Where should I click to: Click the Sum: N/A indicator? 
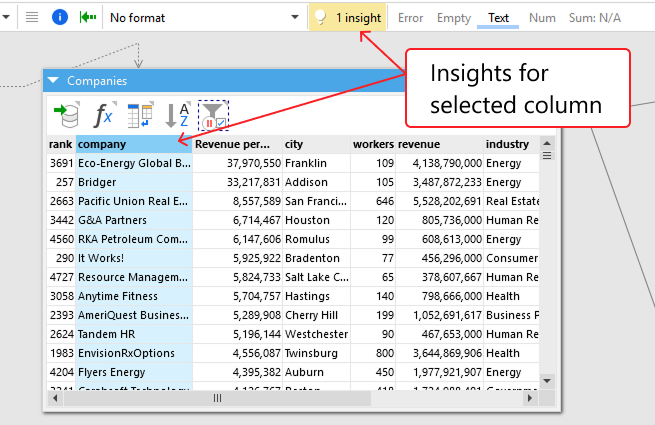tap(594, 18)
